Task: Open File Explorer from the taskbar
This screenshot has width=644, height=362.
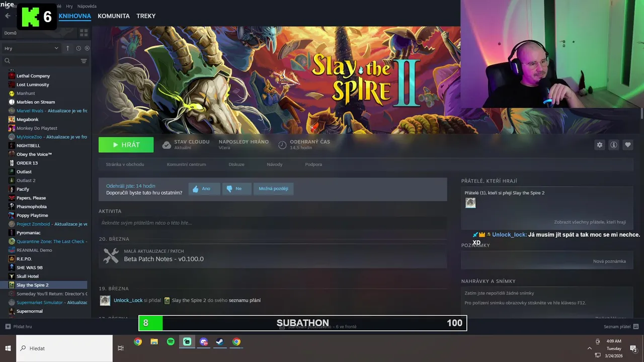Action: [154, 342]
